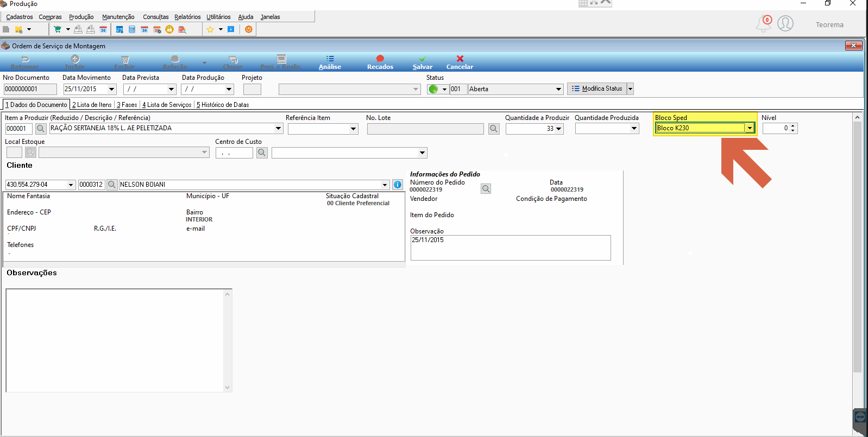Click the main form vertical scrollbar

pyautogui.click(x=857, y=247)
